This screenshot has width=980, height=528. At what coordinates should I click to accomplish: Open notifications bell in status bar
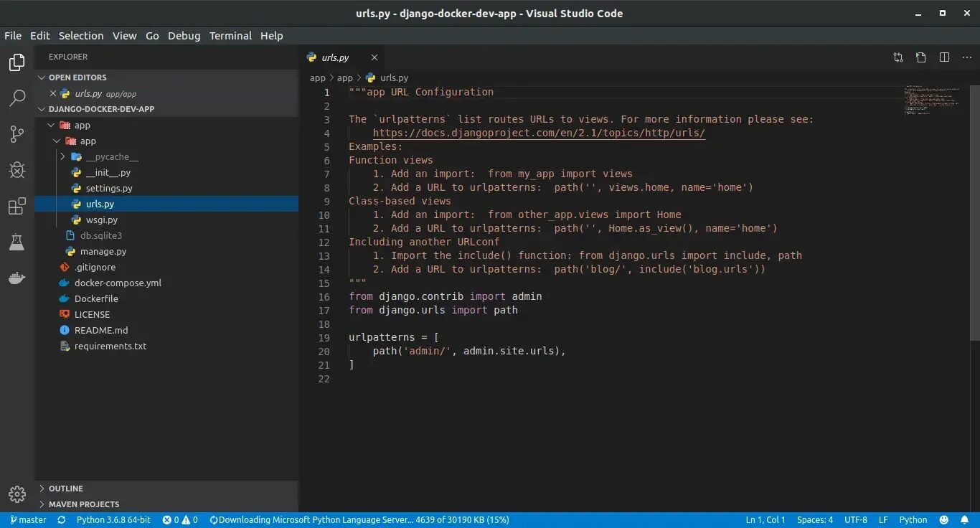tap(965, 520)
